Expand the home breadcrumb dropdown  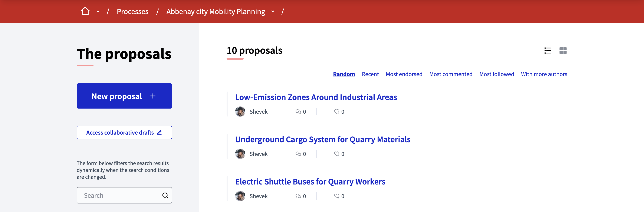point(98,12)
